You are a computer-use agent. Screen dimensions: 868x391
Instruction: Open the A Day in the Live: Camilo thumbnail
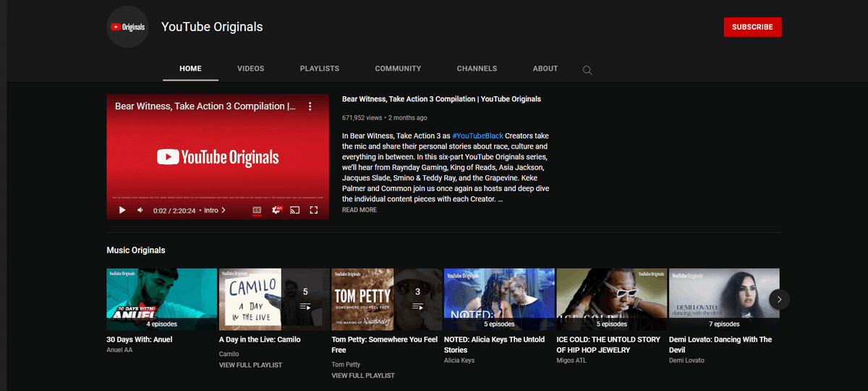(x=274, y=299)
